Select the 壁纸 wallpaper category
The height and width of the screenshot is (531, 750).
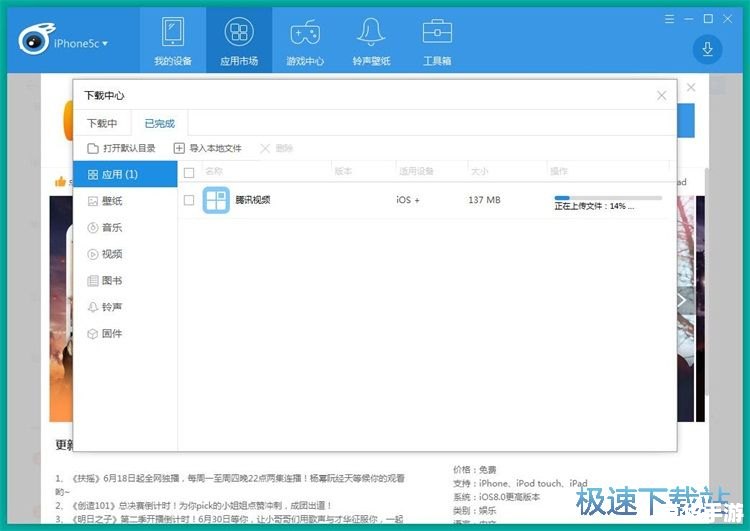pos(125,201)
